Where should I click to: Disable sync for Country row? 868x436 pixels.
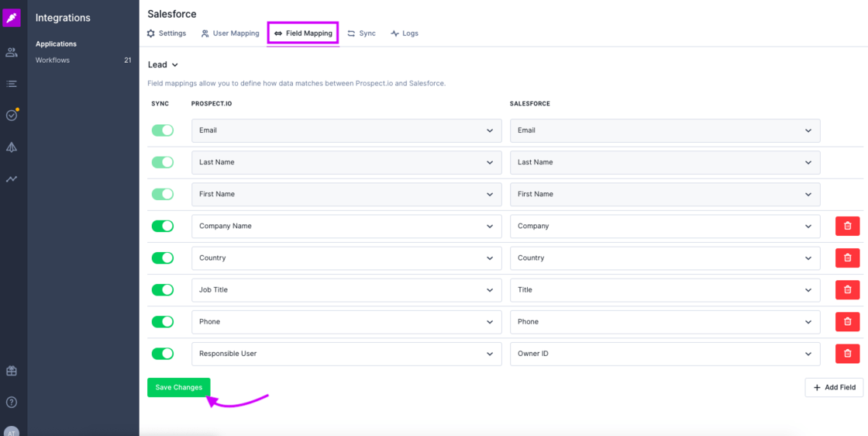[x=163, y=258]
